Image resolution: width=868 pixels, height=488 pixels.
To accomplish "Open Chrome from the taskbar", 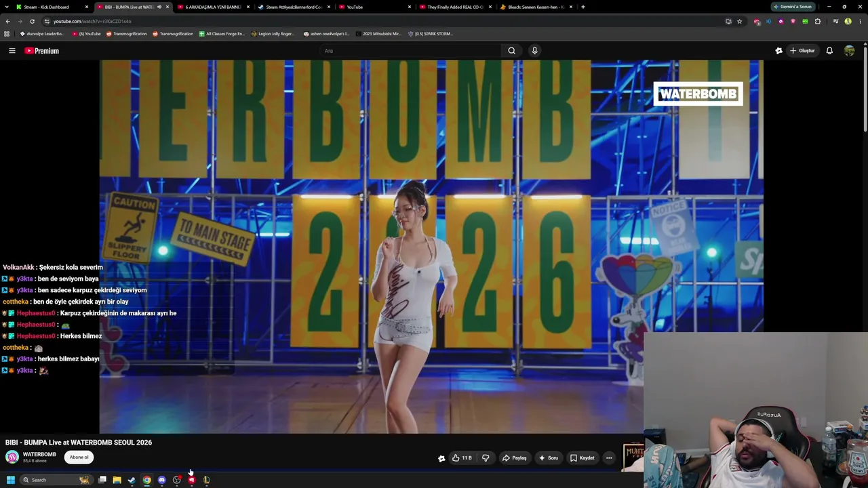I will pos(146,480).
